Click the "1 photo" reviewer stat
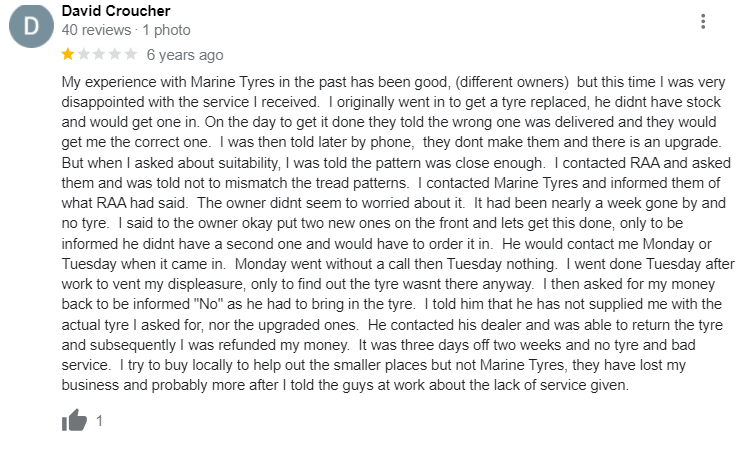 pyautogui.click(x=166, y=30)
